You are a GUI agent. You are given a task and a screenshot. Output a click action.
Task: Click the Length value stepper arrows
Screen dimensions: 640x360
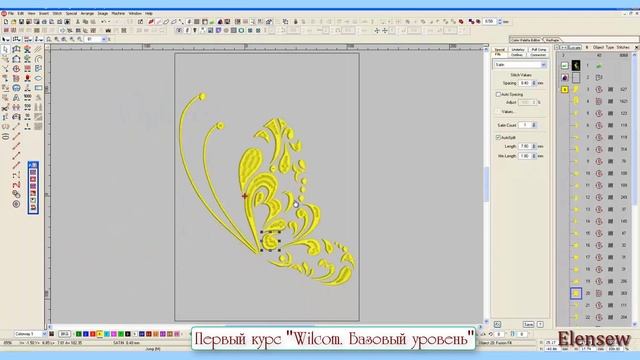[534, 146]
